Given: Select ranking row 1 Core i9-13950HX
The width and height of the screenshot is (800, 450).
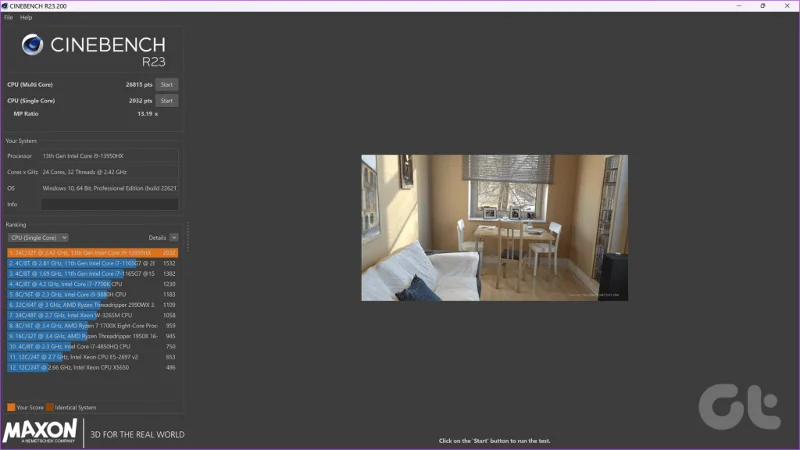Looking at the screenshot, I should pyautogui.click(x=92, y=253).
